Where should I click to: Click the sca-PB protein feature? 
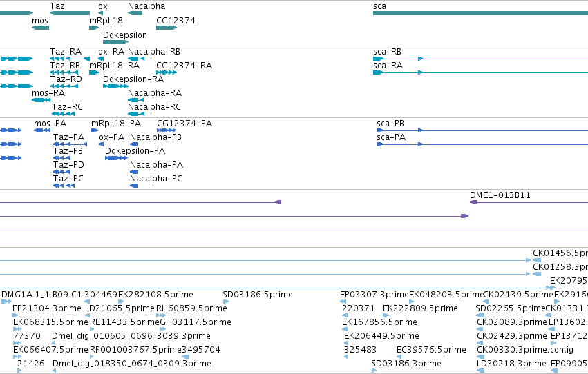point(482,130)
